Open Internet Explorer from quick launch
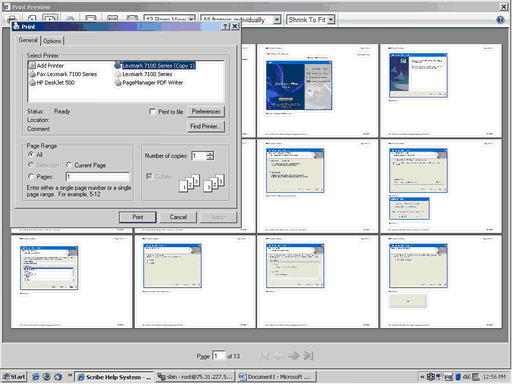Screen dimensions: 512x384 [x=35, y=377]
